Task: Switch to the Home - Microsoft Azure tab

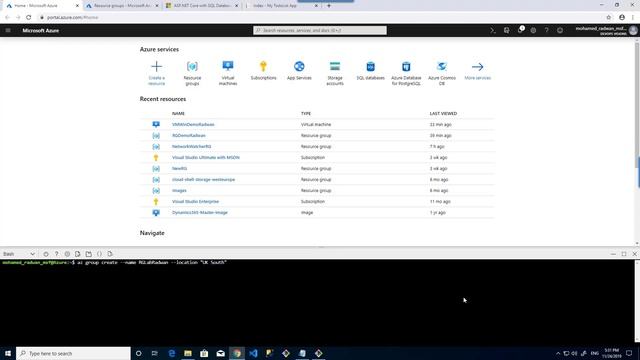Action: [x=41, y=6]
